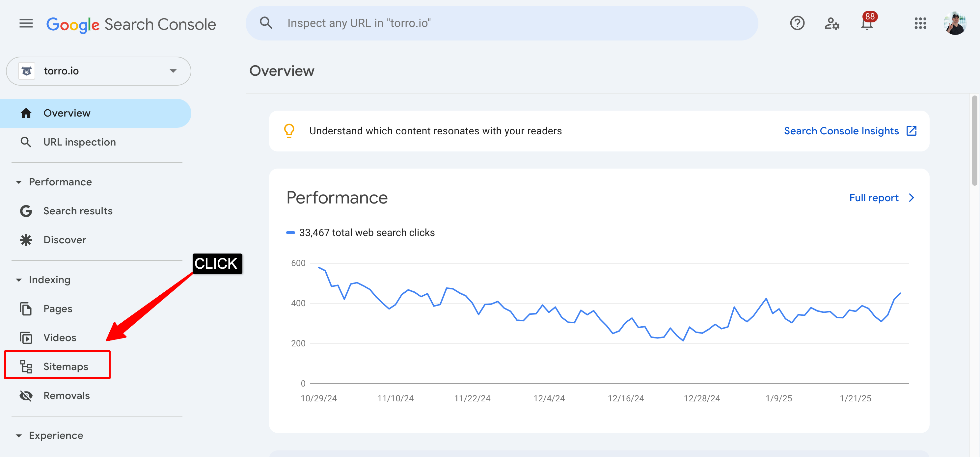Open the Google apps grid
Viewport: 980px width, 457px height.
(921, 23)
